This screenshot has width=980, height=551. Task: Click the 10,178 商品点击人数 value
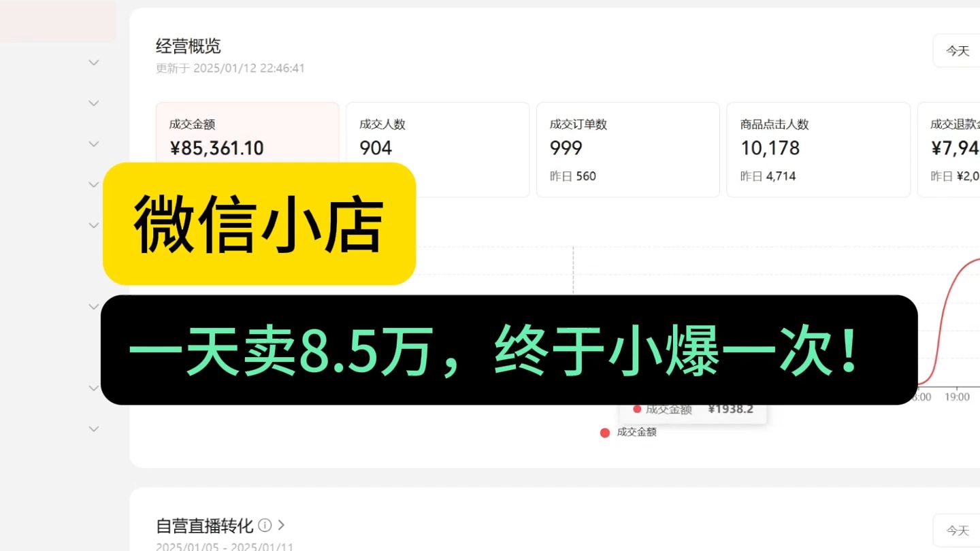[x=770, y=148]
